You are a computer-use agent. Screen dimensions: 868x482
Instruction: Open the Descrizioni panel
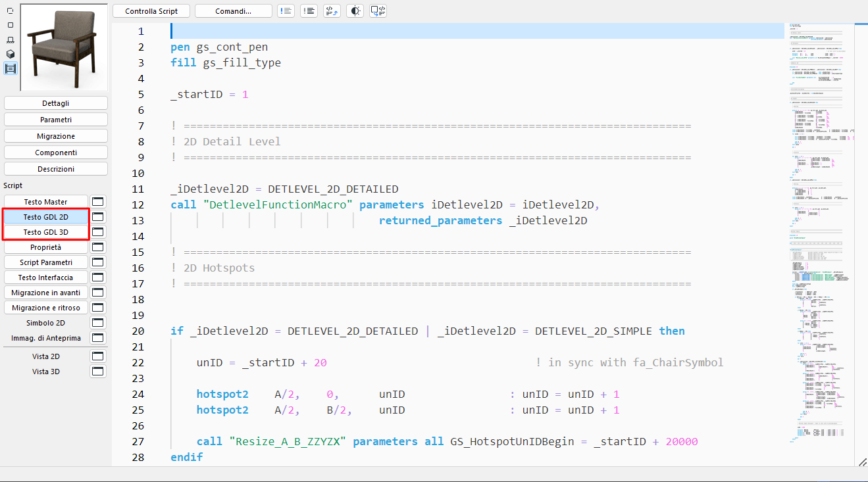click(x=55, y=168)
